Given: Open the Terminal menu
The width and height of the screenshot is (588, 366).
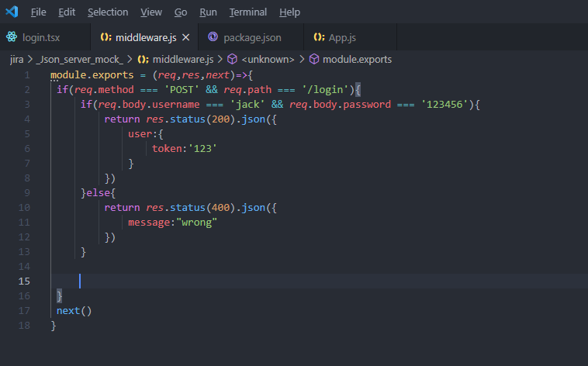Looking at the screenshot, I should coord(247,12).
